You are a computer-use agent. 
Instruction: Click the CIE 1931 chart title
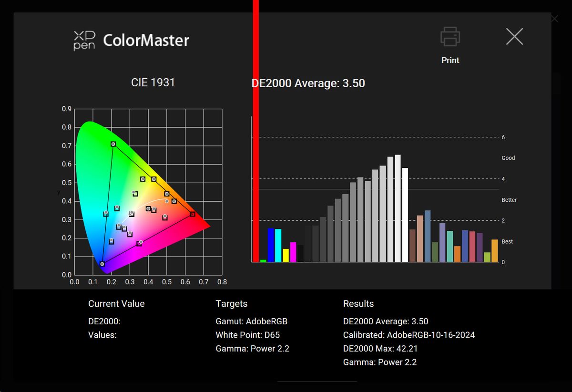click(x=153, y=83)
